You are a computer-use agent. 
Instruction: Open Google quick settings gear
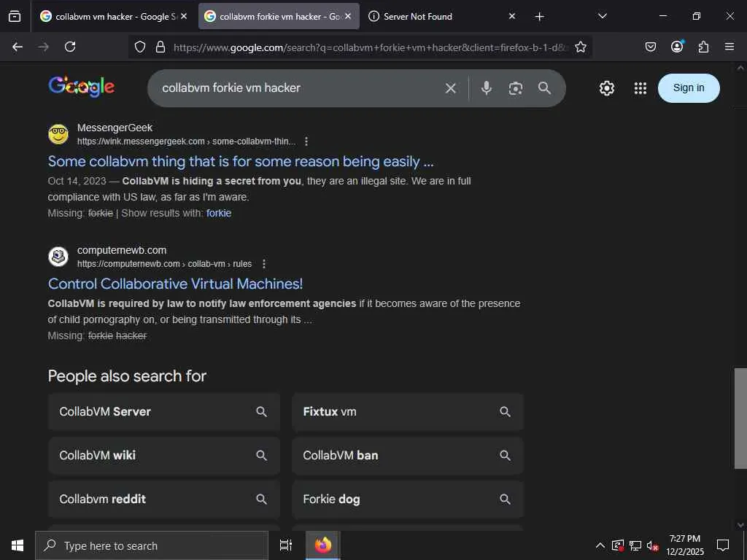coord(606,88)
